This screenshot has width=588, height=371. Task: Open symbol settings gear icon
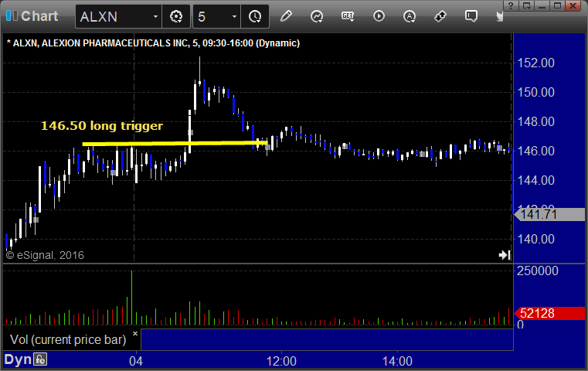(x=176, y=16)
